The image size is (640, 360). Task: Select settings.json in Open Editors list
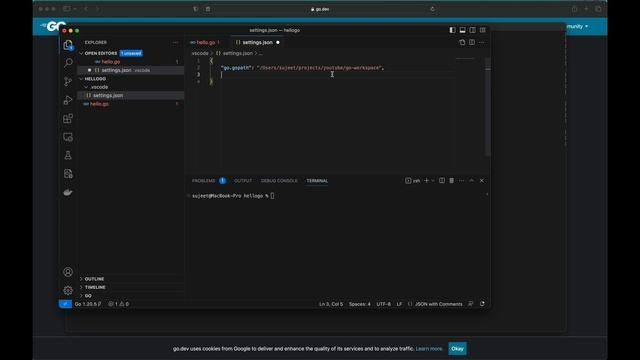pos(131,70)
